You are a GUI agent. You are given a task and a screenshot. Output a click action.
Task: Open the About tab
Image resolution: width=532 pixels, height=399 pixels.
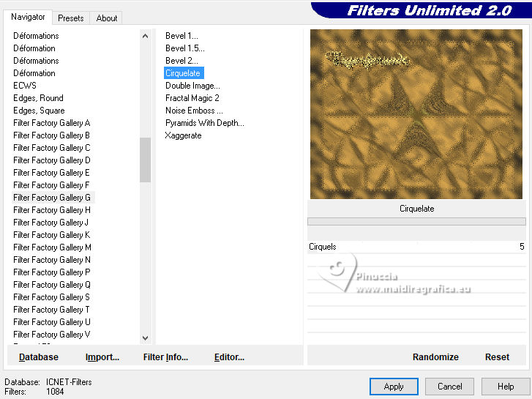point(107,18)
